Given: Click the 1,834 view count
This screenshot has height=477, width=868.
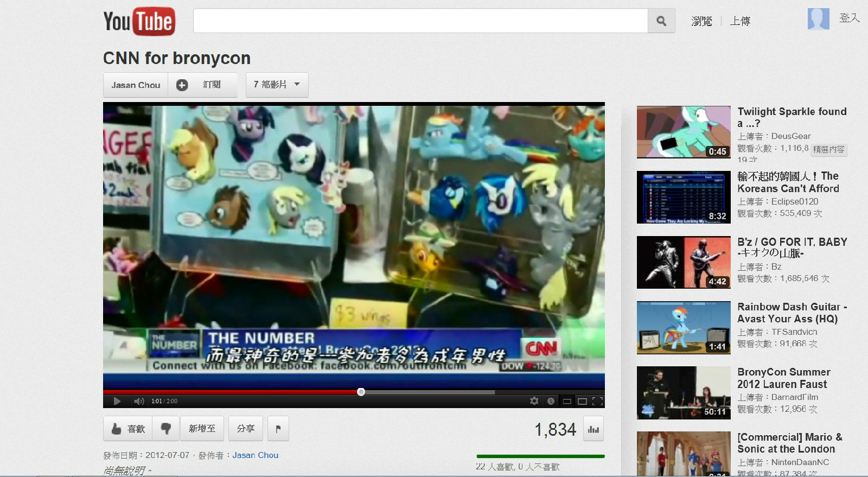Looking at the screenshot, I should 556,430.
